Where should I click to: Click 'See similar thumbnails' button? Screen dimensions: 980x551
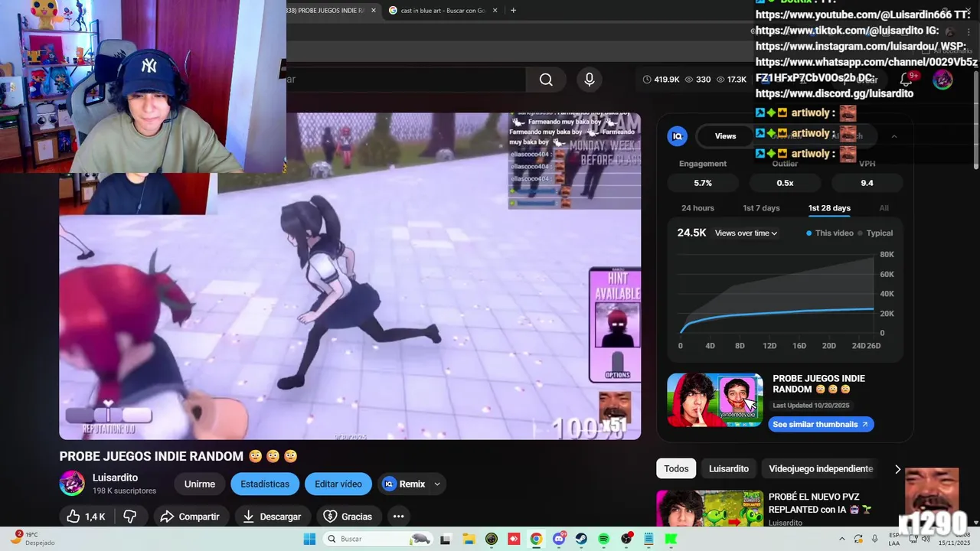pyautogui.click(x=821, y=424)
